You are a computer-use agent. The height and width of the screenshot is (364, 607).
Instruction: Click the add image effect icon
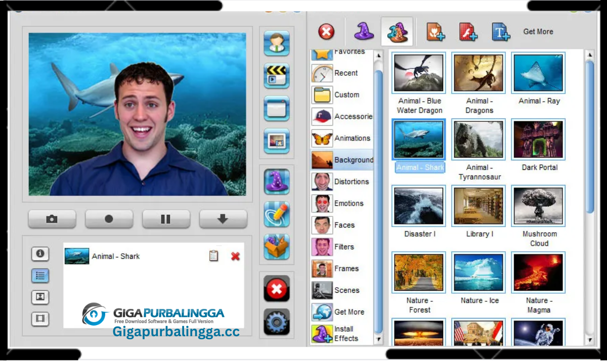click(435, 31)
